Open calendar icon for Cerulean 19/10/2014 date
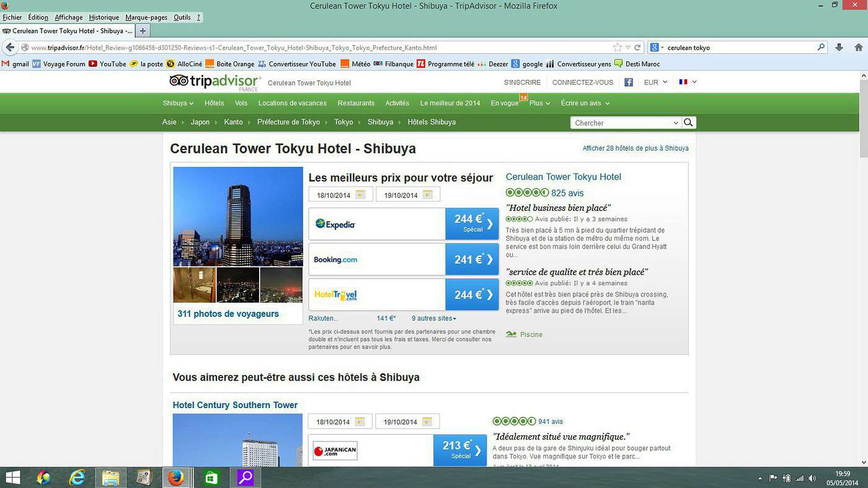868x488 pixels. (427, 195)
